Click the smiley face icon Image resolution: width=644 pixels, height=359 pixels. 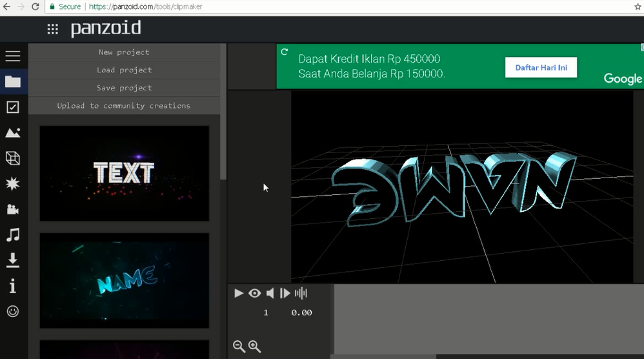(13, 311)
